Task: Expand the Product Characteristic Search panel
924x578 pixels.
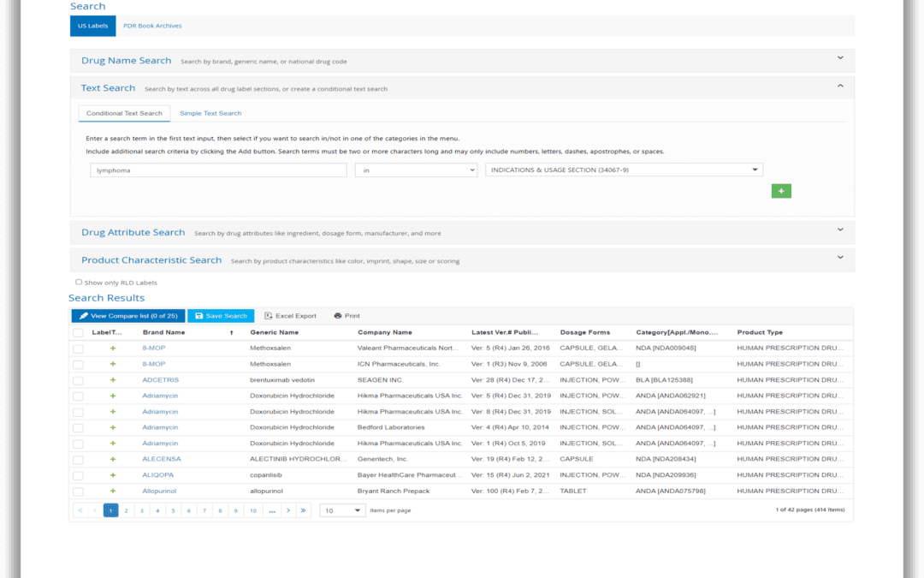Action: [x=840, y=257]
